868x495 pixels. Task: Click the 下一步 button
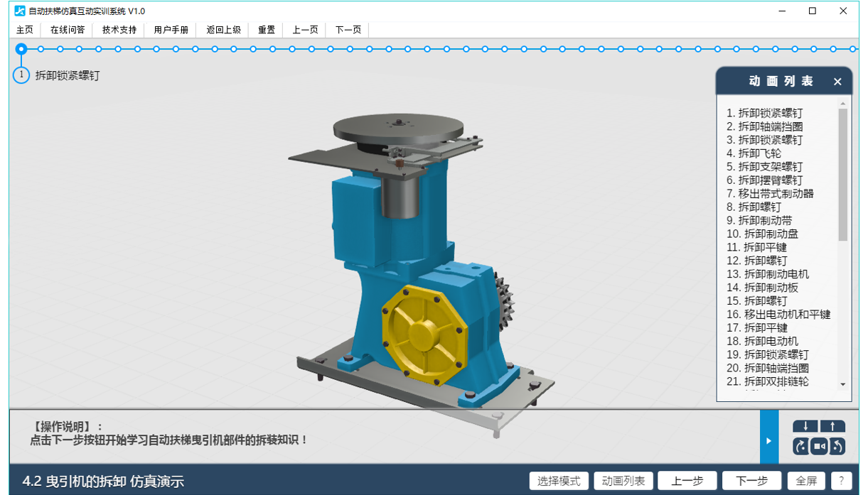tap(751, 481)
